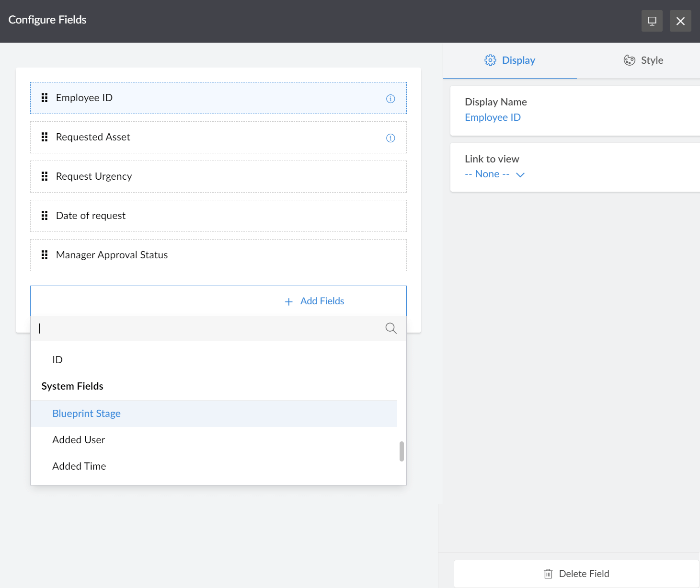Click the gear icon on the Display tab
The image size is (700, 588).
click(490, 60)
